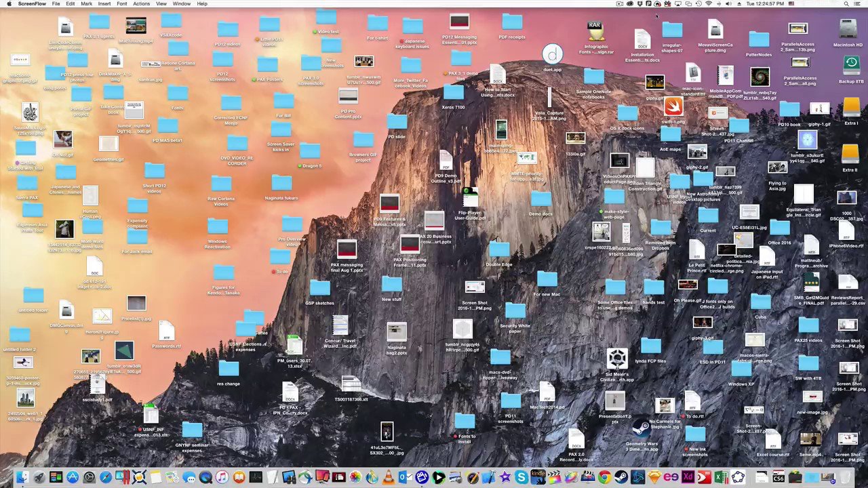This screenshot has height=488, width=868.
Task: Open Notification Center
Action: pyautogui.click(x=859, y=4)
